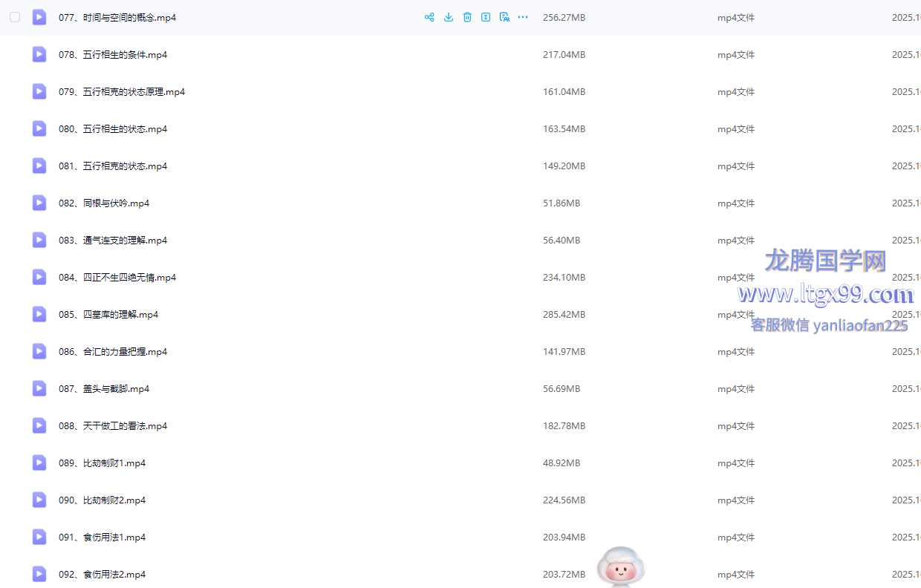The image size is (921, 588).
Task: Click the share icon for file 077
Action: pos(429,17)
